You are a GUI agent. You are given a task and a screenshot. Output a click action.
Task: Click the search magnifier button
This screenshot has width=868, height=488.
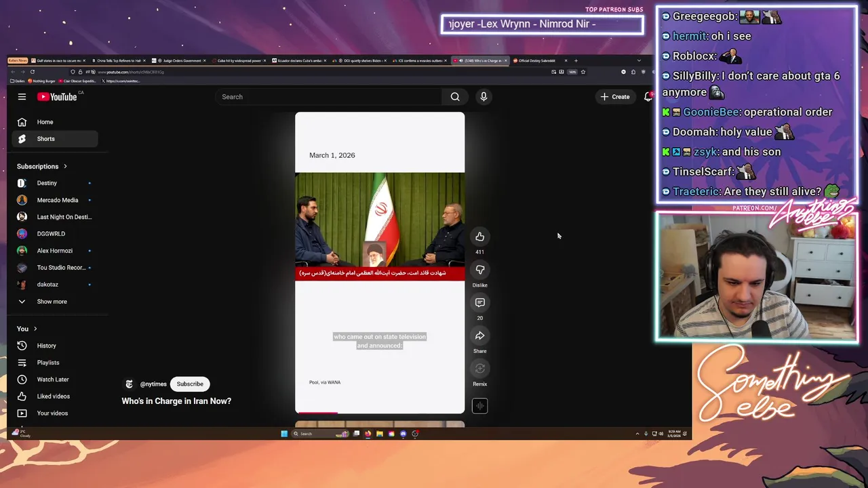(x=455, y=97)
